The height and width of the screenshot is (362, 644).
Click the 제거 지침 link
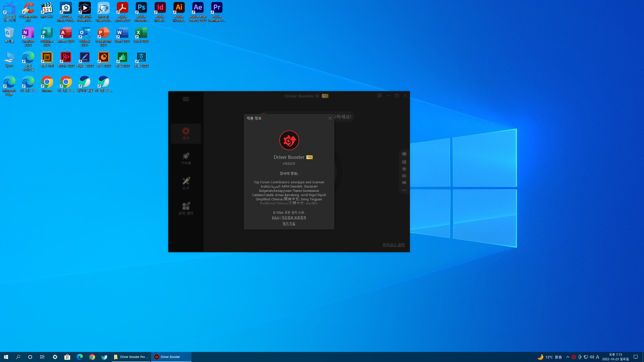pos(289,223)
